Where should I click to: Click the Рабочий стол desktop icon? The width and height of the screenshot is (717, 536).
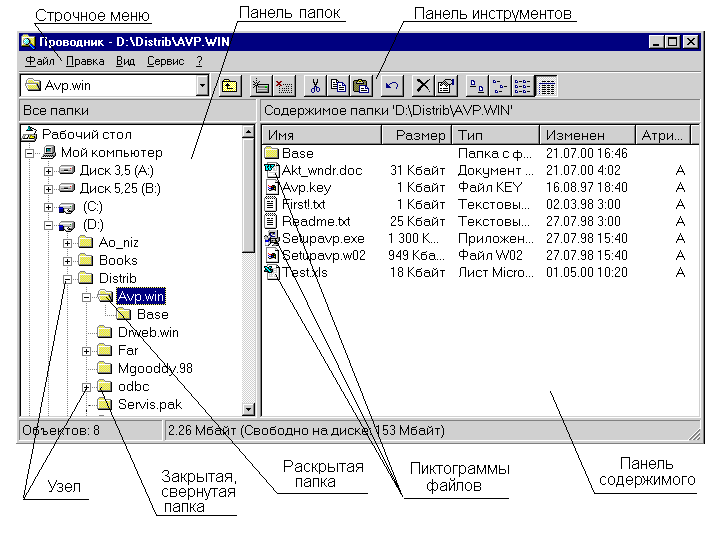coord(30,134)
